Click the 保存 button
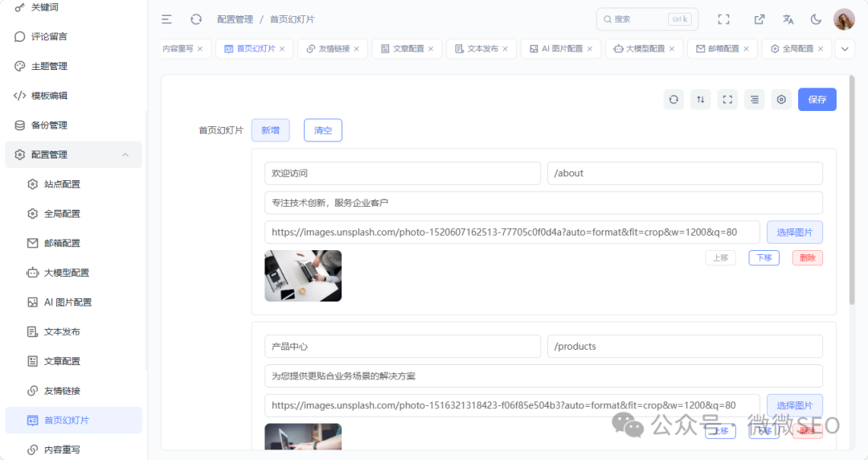 817,100
